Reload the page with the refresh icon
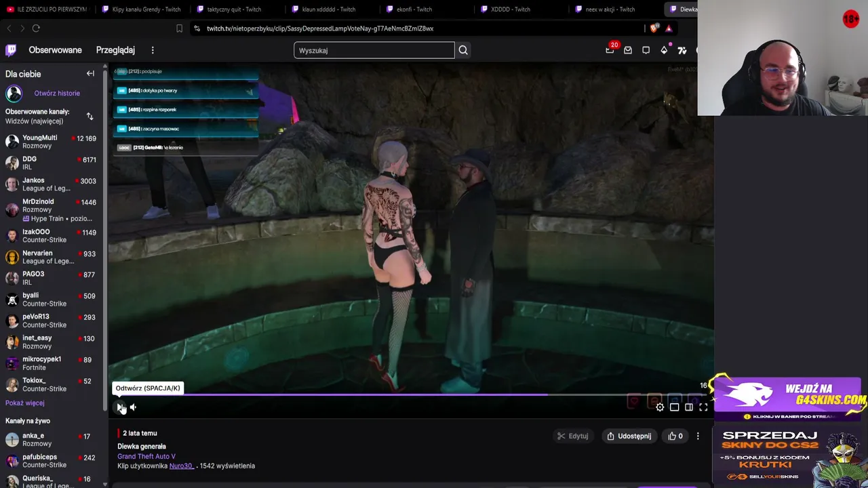This screenshot has width=868, height=488. 36,28
